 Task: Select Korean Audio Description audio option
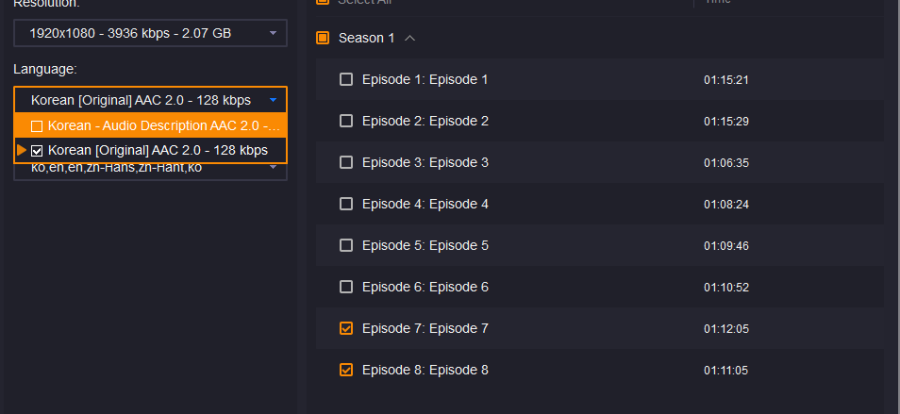[x=160, y=126]
